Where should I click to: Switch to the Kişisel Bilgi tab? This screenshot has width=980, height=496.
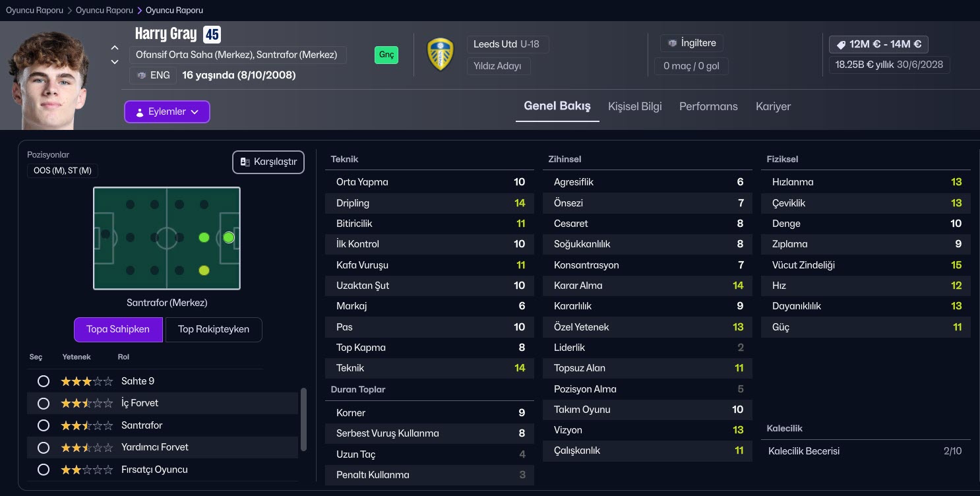pyautogui.click(x=634, y=106)
